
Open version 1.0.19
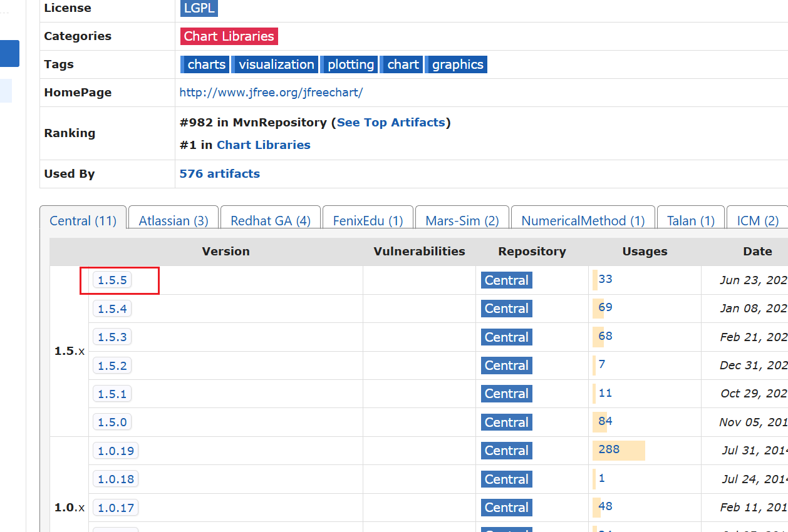pos(116,451)
